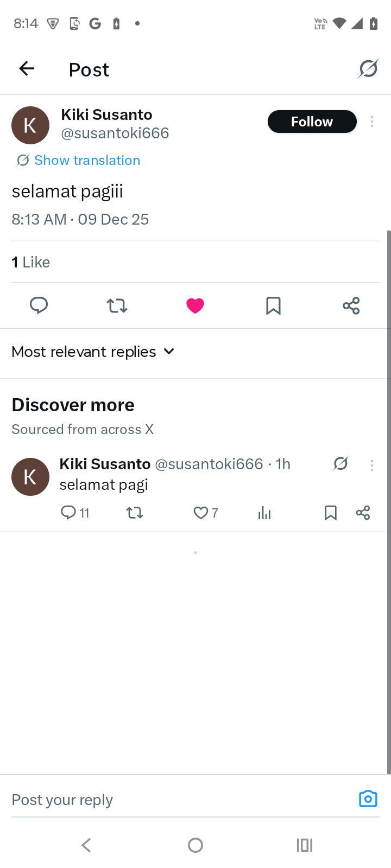Share the main post via share icon
Screen dimensions: 391x868
point(351,305)
